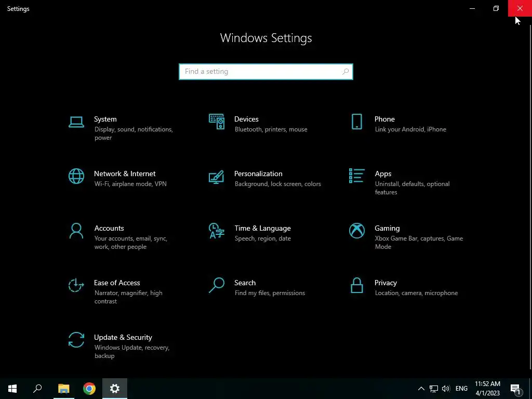Click 'Bluetooth, printers, mouse' description
Viewport: 532px width, 399px height.
click(x=271, y=129)
